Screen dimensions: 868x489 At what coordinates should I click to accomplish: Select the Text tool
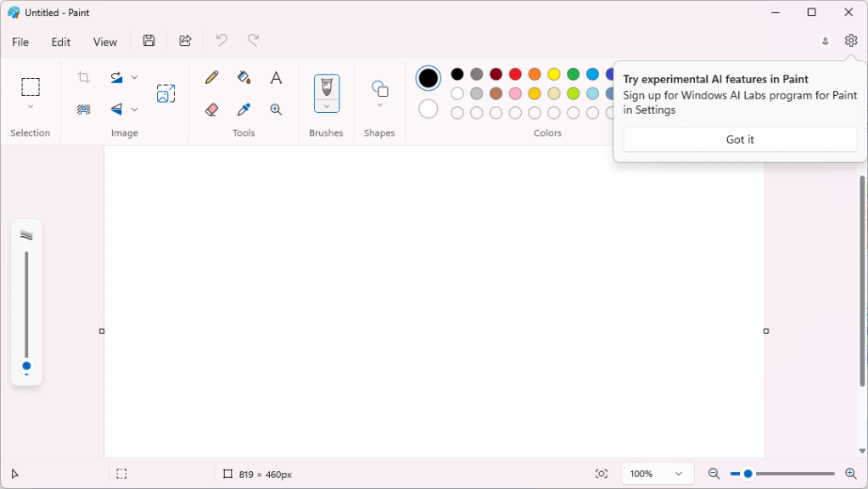coord(276,78)
